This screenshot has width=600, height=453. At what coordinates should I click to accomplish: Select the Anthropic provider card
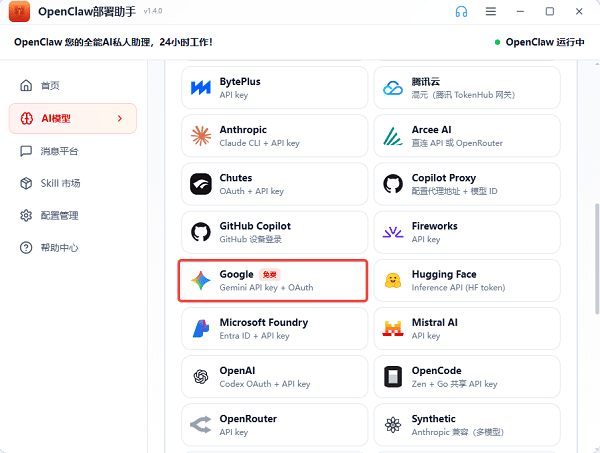click(x=275, y=136)
